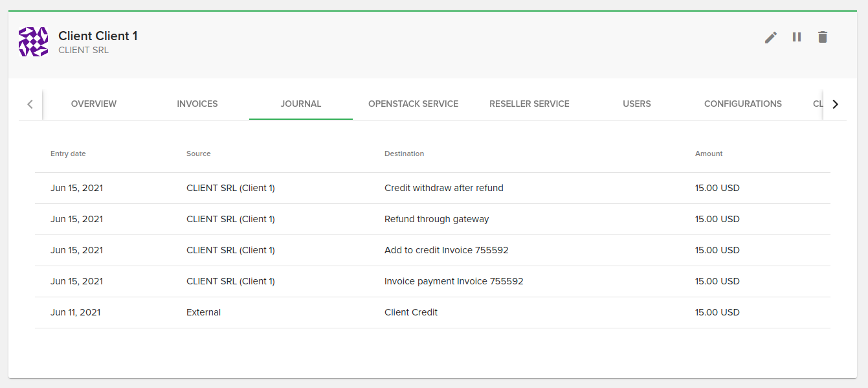Click the pause/suspend client icon
868x388 pixels.
click(x=797, y=38)
